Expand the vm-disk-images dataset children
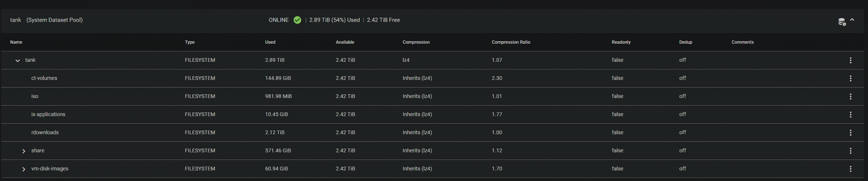This screenshot has height=181, width=868. coord(24,169)
